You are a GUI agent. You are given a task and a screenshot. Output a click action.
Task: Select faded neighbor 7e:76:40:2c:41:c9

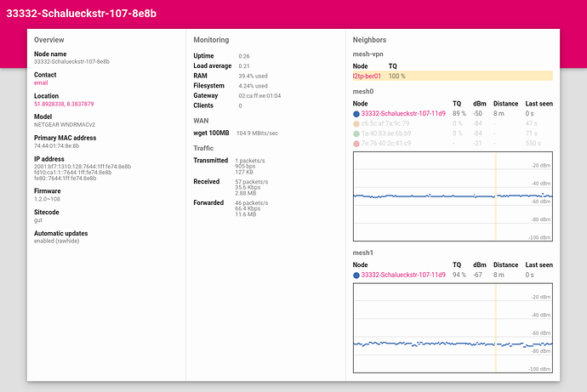point(386,143)
